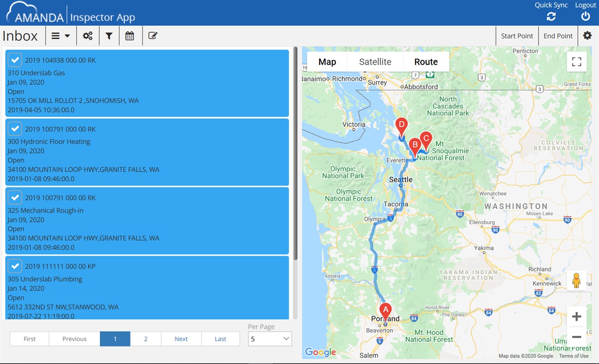
Task: Select page 2 in pagination
Action: [146, 339]
